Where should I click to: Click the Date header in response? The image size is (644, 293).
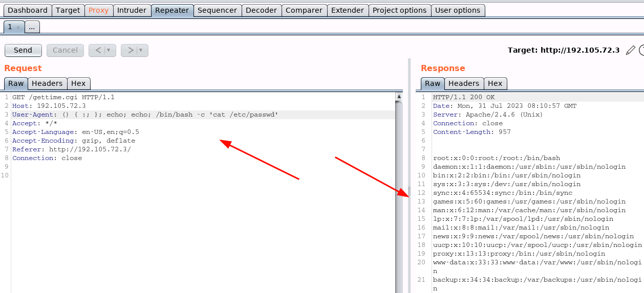(505, 106)
